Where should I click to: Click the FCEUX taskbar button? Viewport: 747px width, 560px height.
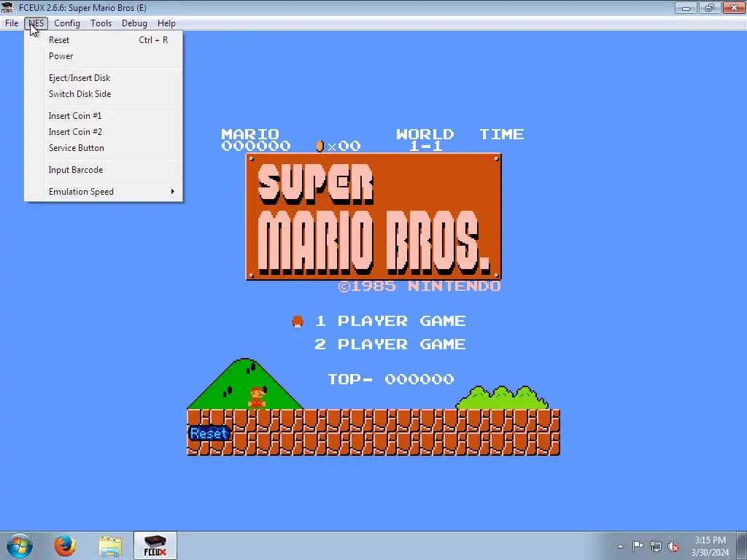tap(155, 545)
